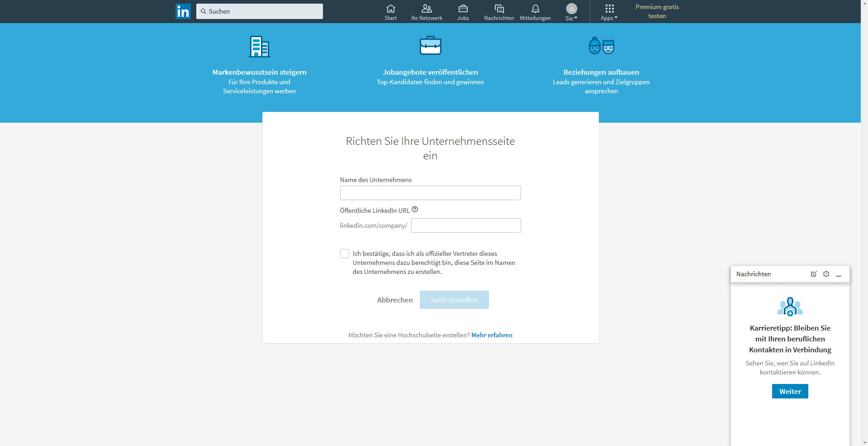Click compose message icon in Nachrichten panel
The image size is (868, 446).
click(x=814, y=274)
